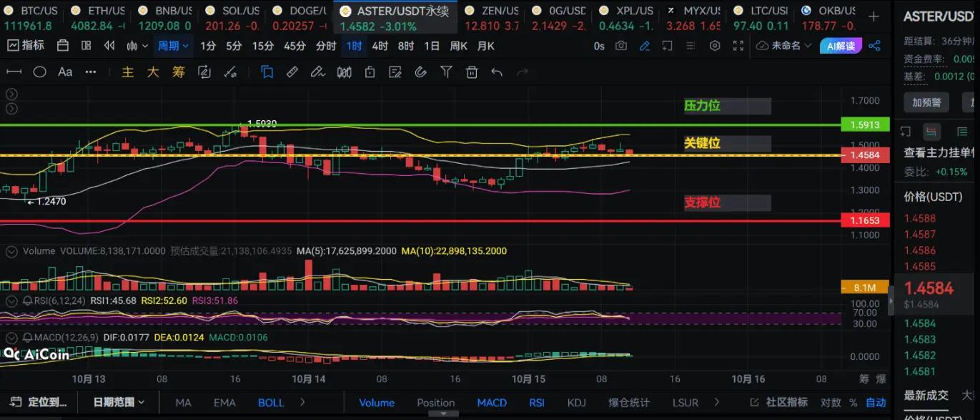Screen dimensions: 980x420
Task: Set alert bell on RSI indicator
Action: [27, 301]
